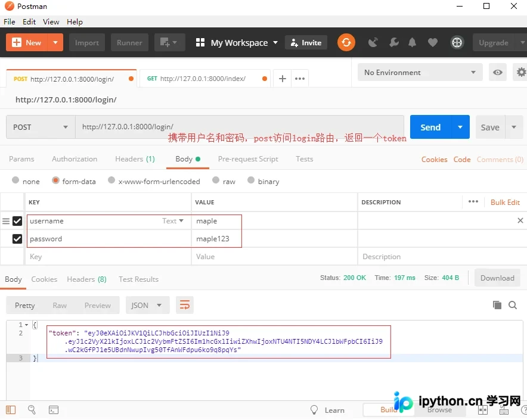Open the new window icon button
The height and width of the screenshot is (420, 527).
pyautogui.click(x=170, y=43)
